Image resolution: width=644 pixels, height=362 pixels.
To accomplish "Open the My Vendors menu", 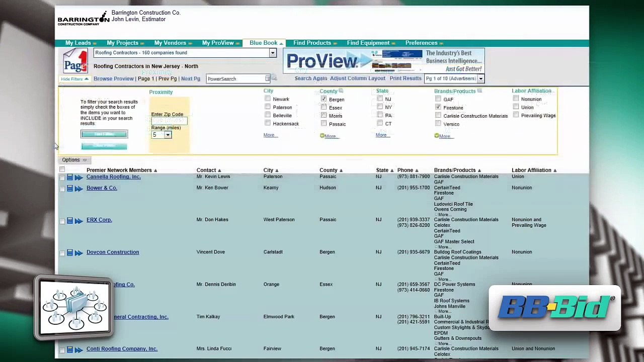I will coord(173,43).
